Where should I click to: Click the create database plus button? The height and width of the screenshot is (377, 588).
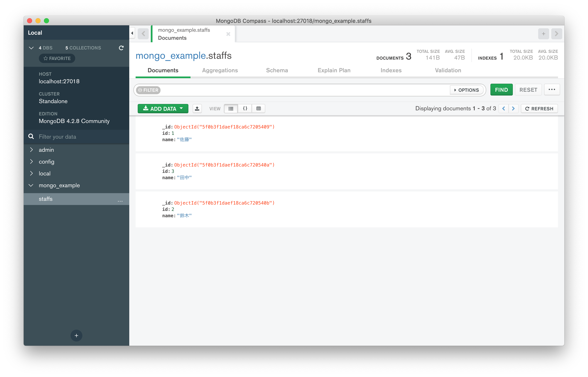76,335
